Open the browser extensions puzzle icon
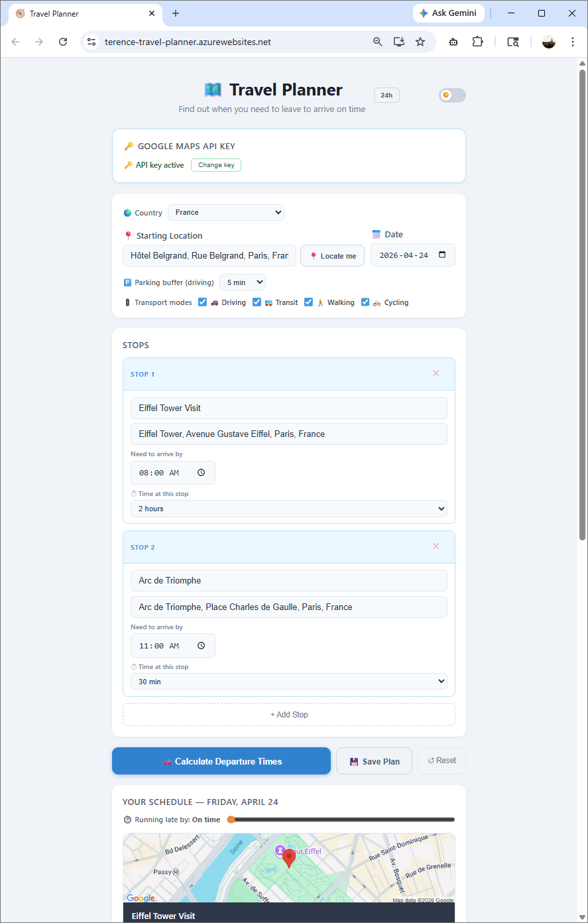This screenshot has height=923, width=588. (477, 42)
